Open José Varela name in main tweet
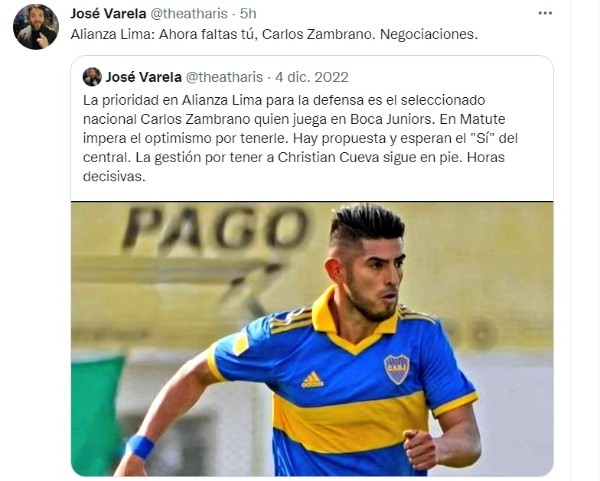Screen dimensions: 600x481 [x=108, y=13]
